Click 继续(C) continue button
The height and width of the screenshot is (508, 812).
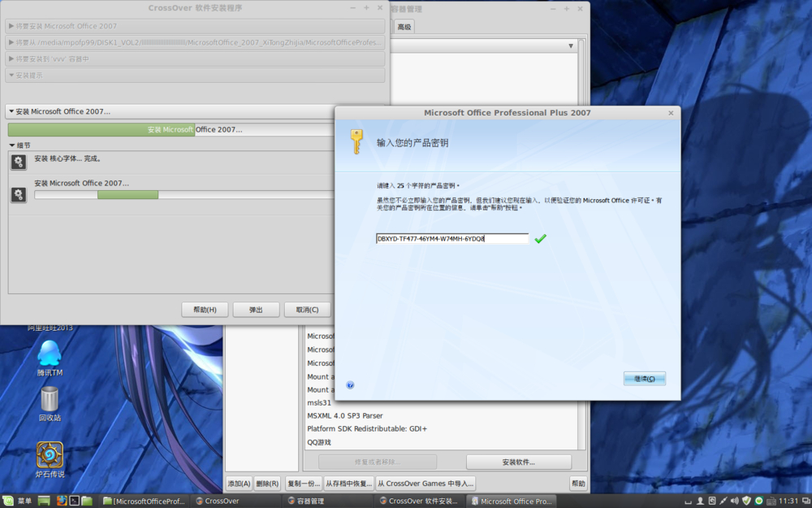click(x=644, y=379)
